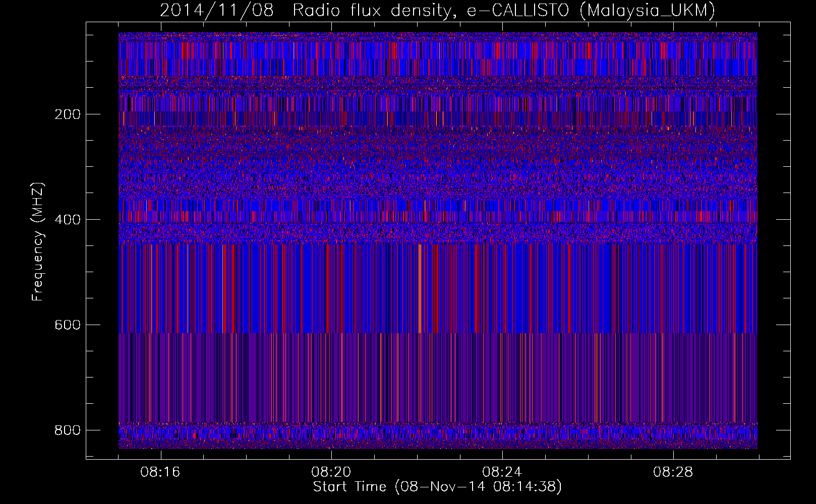Click the 08:28 time tick label
Viewport: 816px width, 504px height.
coord(673,472)
